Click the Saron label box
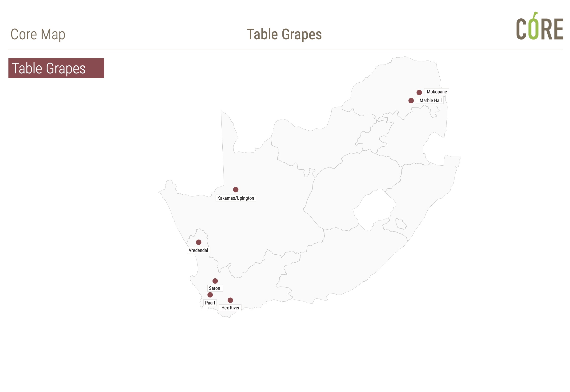The height and width of the screenshot is (392, 570). tap(215, 288)
